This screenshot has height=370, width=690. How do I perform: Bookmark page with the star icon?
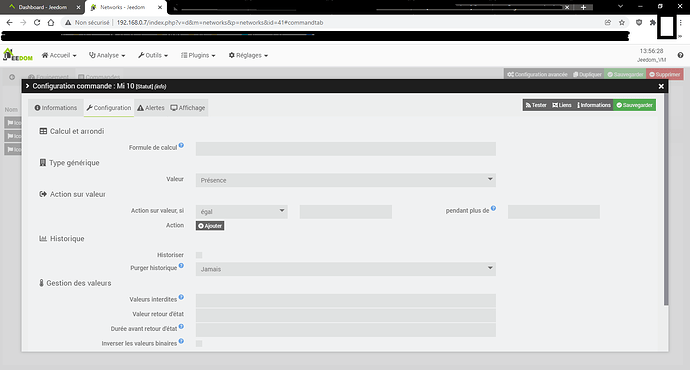coord(622,22)
